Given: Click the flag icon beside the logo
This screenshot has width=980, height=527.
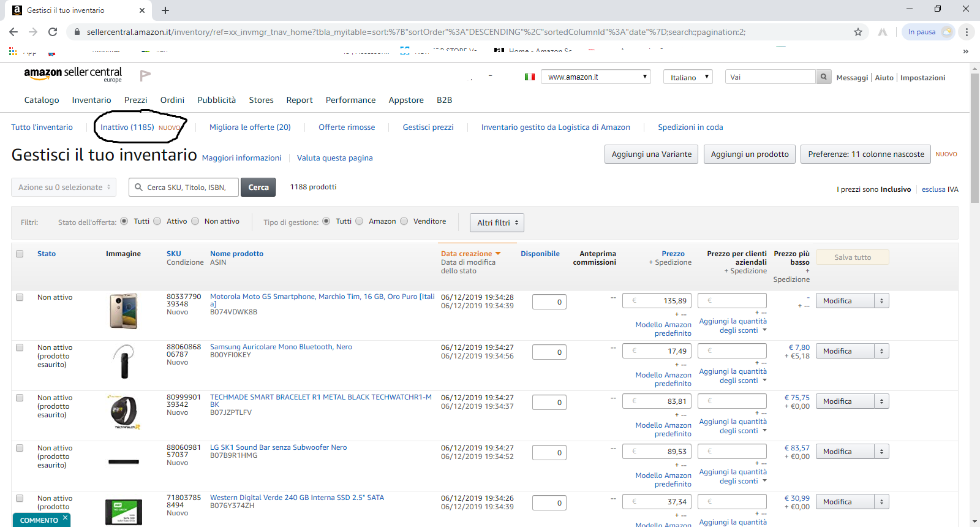Looking at the screenshot, I should coord(145,75).
